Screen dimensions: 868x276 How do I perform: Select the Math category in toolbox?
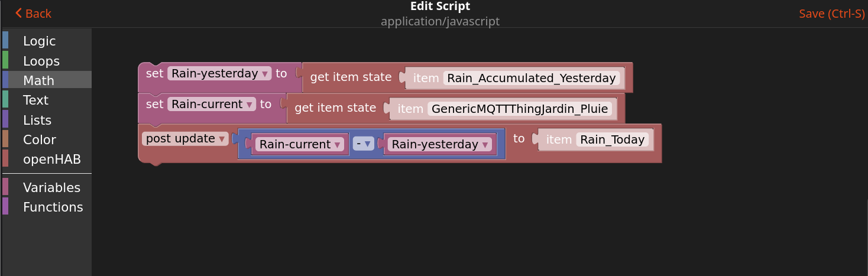pos(38,80)
